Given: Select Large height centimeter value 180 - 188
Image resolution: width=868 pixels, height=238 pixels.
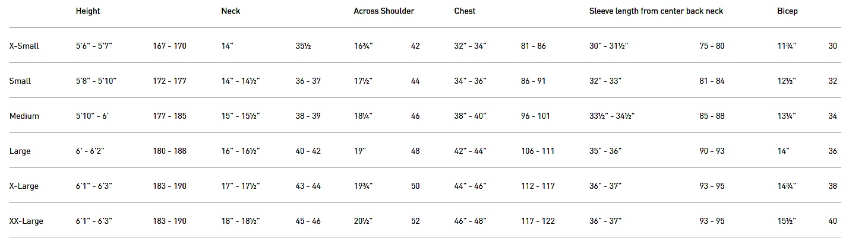Looking at the screenshot, I should [169, 151].
